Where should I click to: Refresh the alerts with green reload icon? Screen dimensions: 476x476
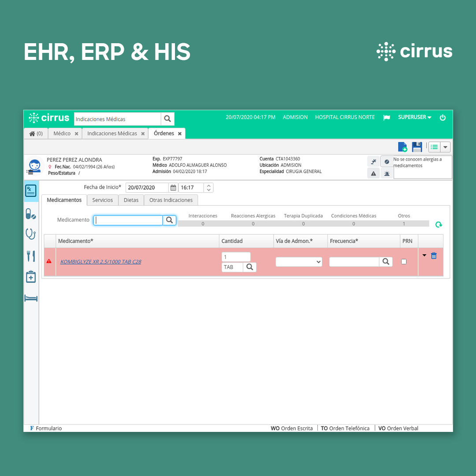439,225
